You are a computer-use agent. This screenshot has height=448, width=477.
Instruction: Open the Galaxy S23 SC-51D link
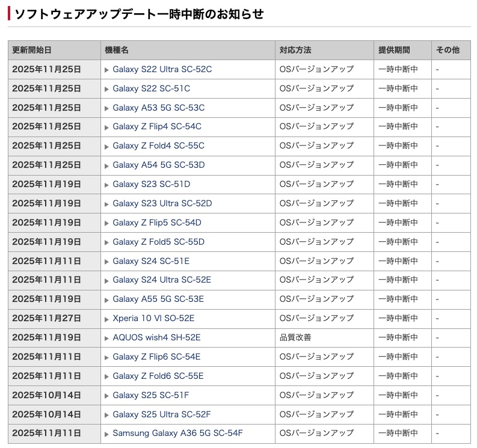(x=151, y=184)
